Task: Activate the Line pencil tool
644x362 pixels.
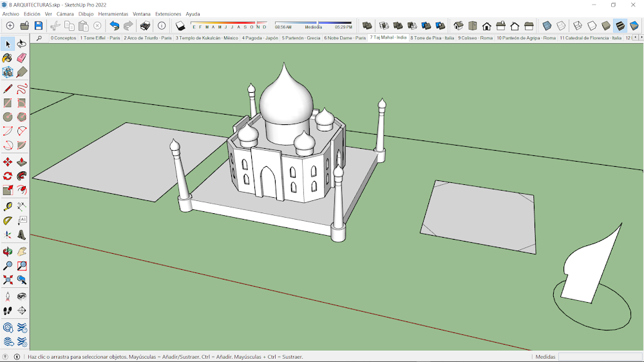Action: (x=8, y=89)
